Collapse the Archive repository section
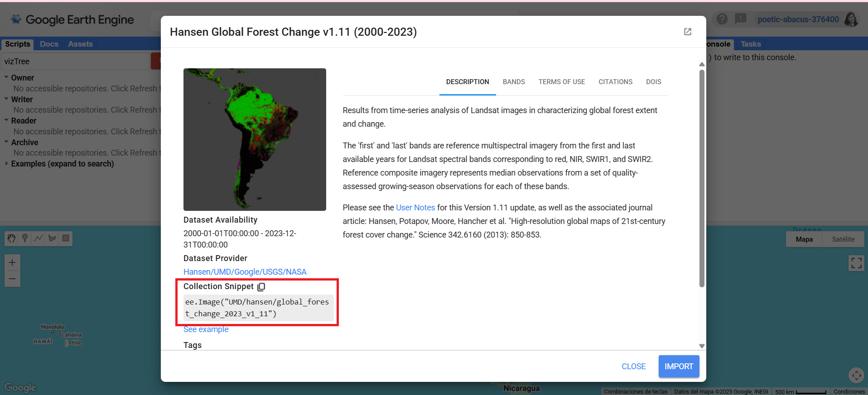This screenshot has width=868, height=395. (x=6, y=142)
